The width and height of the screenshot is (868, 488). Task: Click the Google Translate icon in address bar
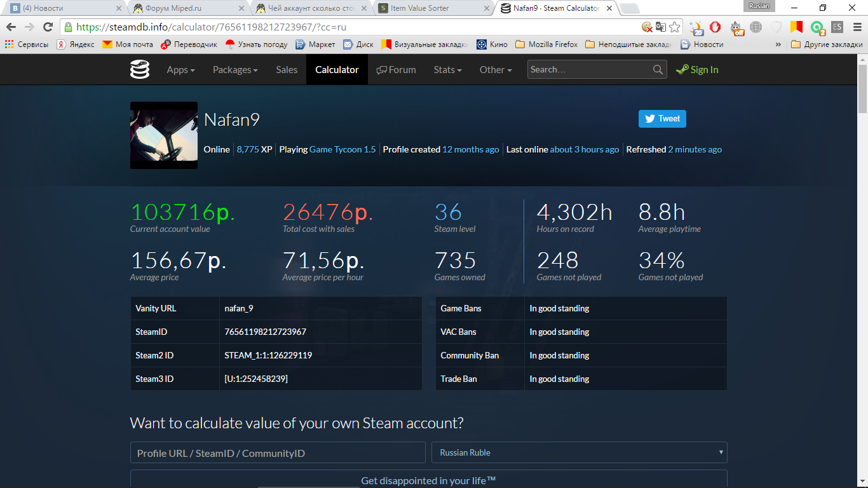pyautogui.click(x=661, y=27)
